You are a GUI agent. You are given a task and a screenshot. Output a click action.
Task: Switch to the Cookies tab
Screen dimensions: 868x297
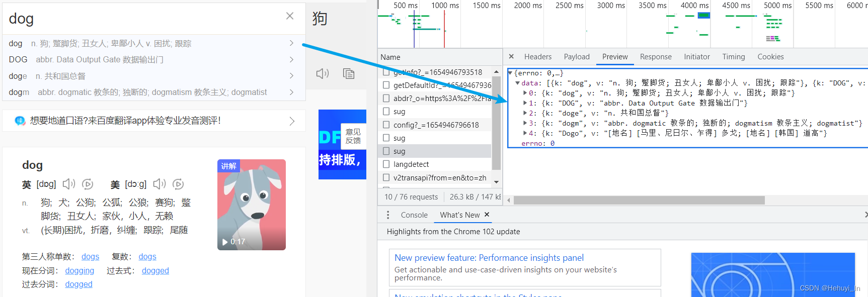(770, 57)
